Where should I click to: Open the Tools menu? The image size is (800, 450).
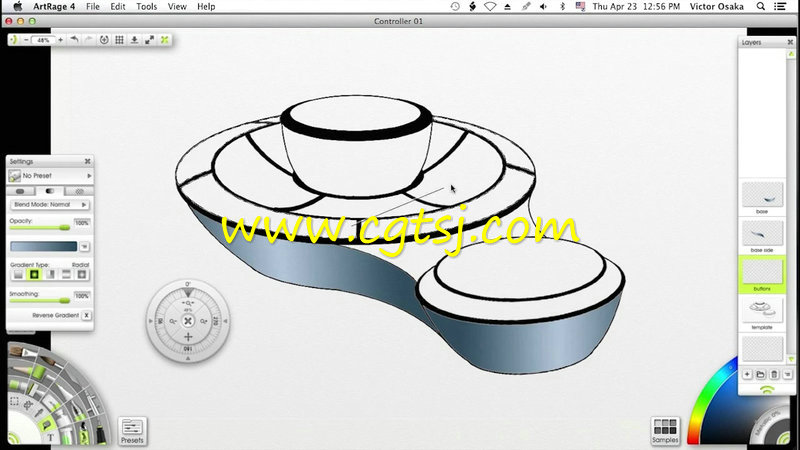(x=146, y=7)
